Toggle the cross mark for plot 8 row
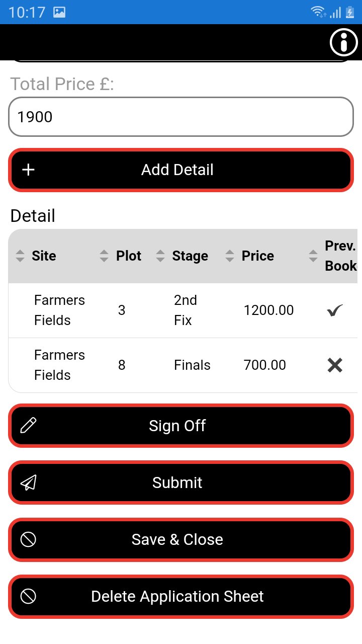Screen dimensions: 362x644 pyautogui.click(x=335, y=365)
